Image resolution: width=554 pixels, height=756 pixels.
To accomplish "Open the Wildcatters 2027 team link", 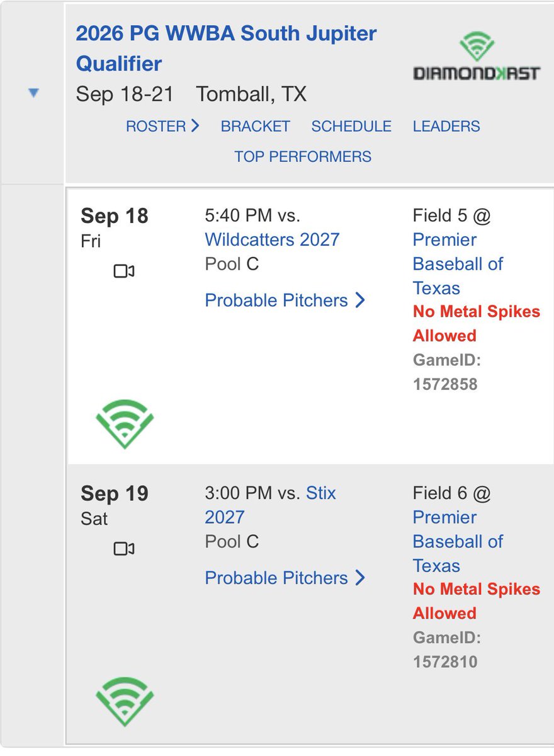I will (x=272, y=239).
